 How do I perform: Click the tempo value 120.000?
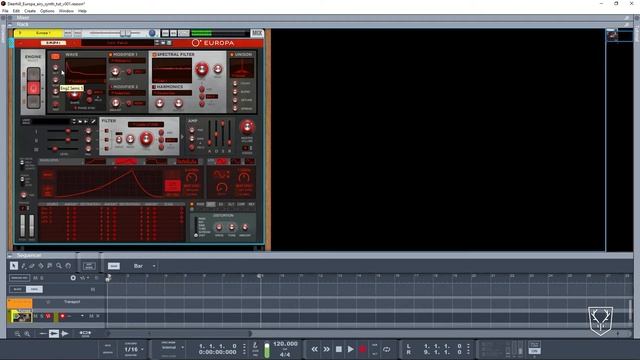(285, 344)
